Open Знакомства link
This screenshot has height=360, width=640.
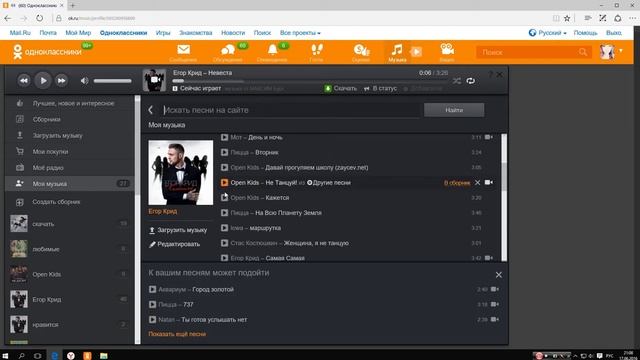pos(196,33)
